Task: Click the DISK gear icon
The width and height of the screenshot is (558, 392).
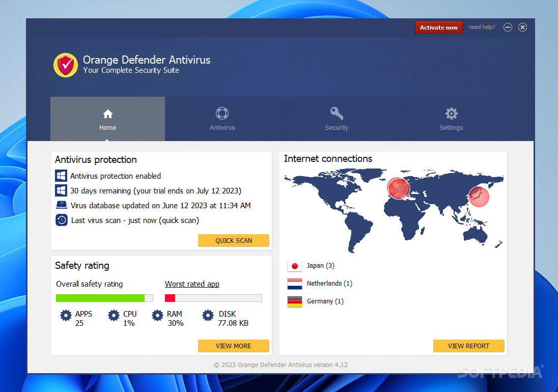Action: coord(208,315)
